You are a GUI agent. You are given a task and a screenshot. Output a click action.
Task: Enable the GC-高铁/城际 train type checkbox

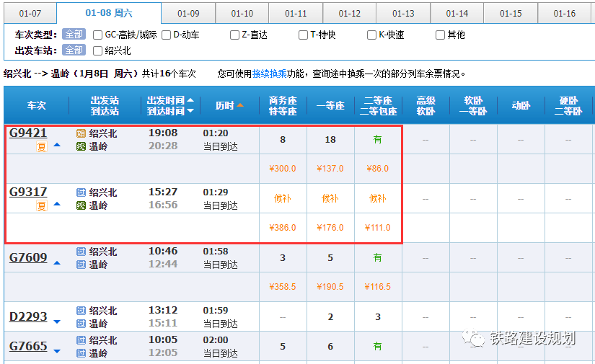click(98, 35)
